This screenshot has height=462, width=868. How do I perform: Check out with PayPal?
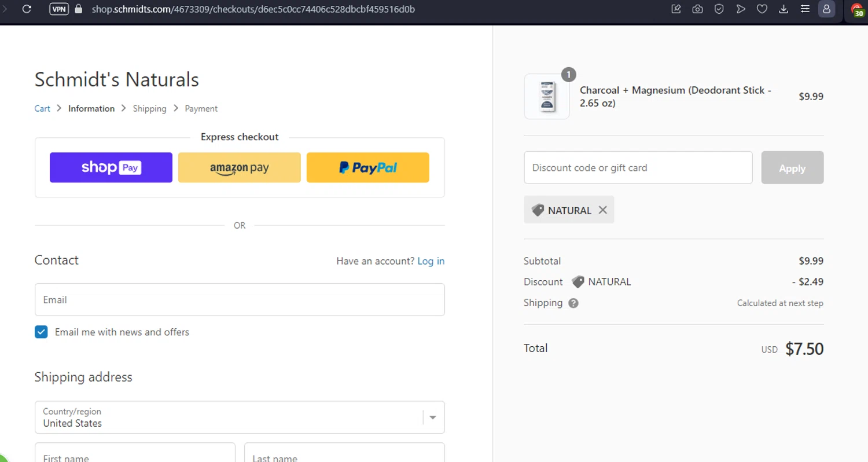pyautogui.click(x=368, y=167)
